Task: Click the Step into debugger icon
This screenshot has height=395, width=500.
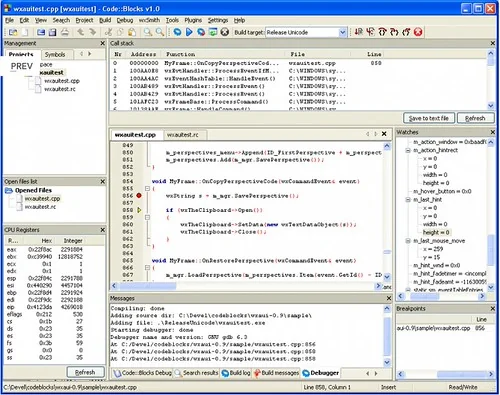Action: pyautogui.click(x=394, y=32)
